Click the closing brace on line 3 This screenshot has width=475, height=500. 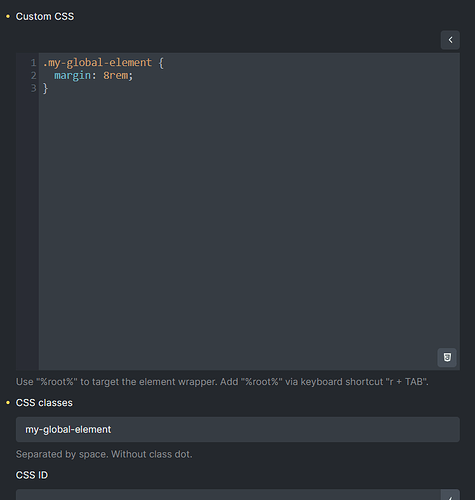coord(45,88)
